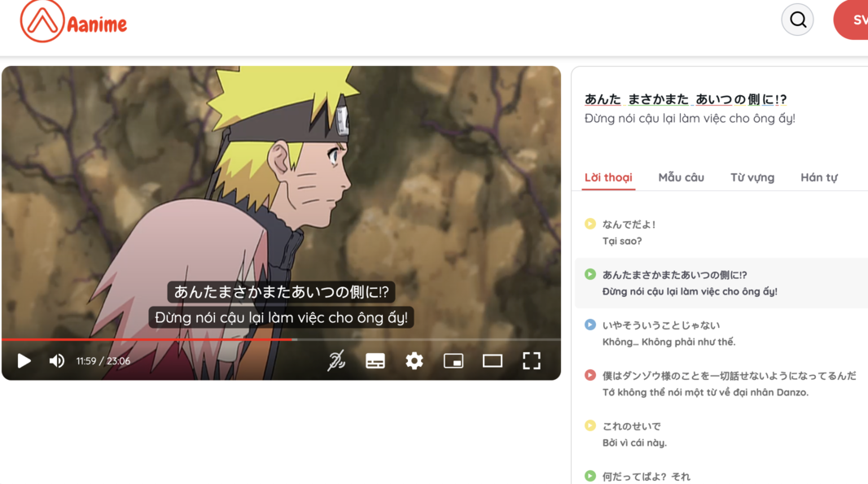Open the search icon in header
This screenshot has height=484, width=868.
(798, 20)
